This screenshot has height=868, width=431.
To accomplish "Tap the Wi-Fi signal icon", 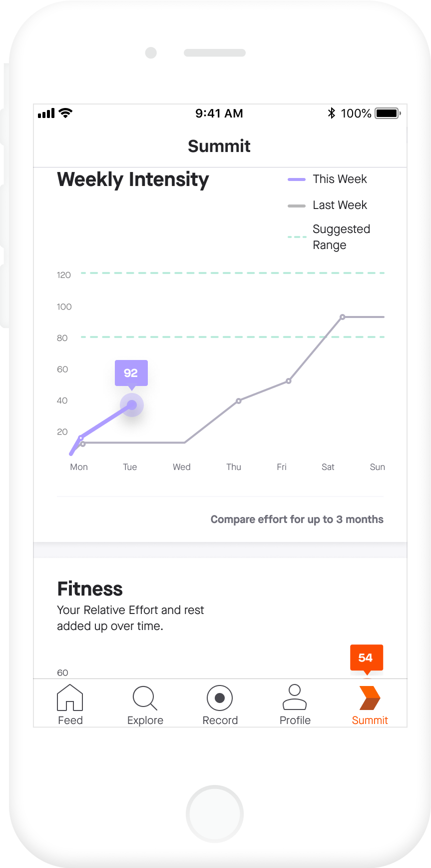I will (x=65, y=113).
